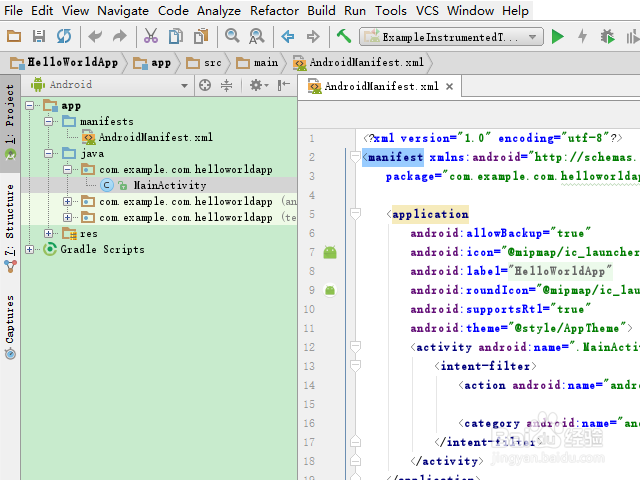Collapse the manifests folder node
This screenshot has width=640, height=480.
click(48, 122)
